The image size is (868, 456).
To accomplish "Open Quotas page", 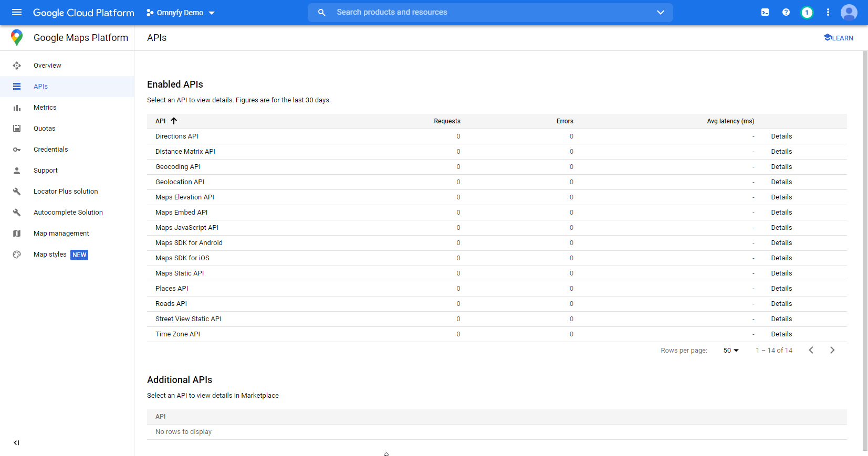I will (45, 129).
